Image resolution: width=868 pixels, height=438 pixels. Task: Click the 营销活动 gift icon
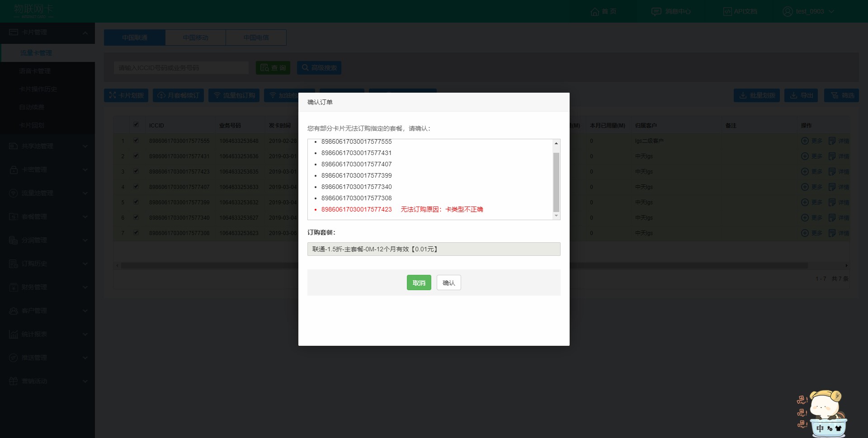(14, 381)
